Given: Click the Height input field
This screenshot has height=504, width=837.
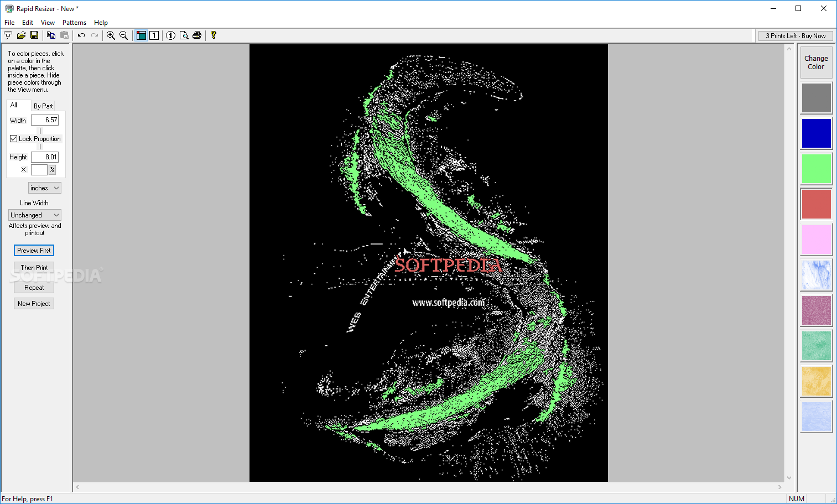Looking at the screenshot, I should coord(45,157).
